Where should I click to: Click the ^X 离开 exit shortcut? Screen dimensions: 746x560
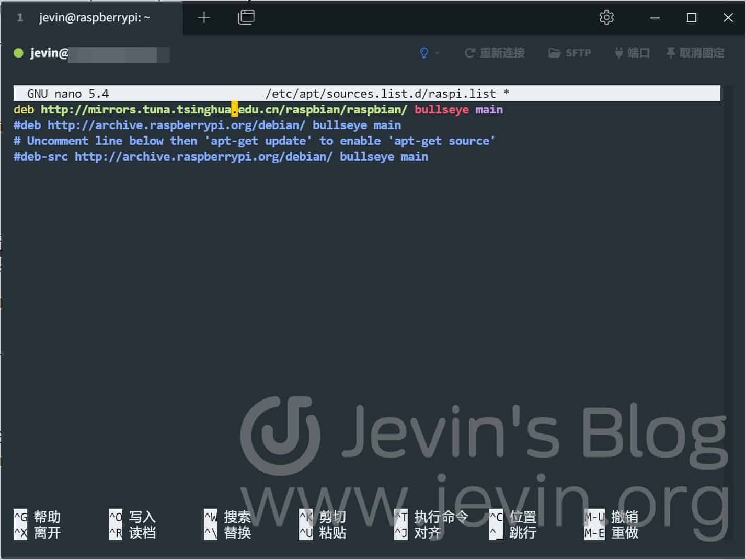(x=37, y=532)
